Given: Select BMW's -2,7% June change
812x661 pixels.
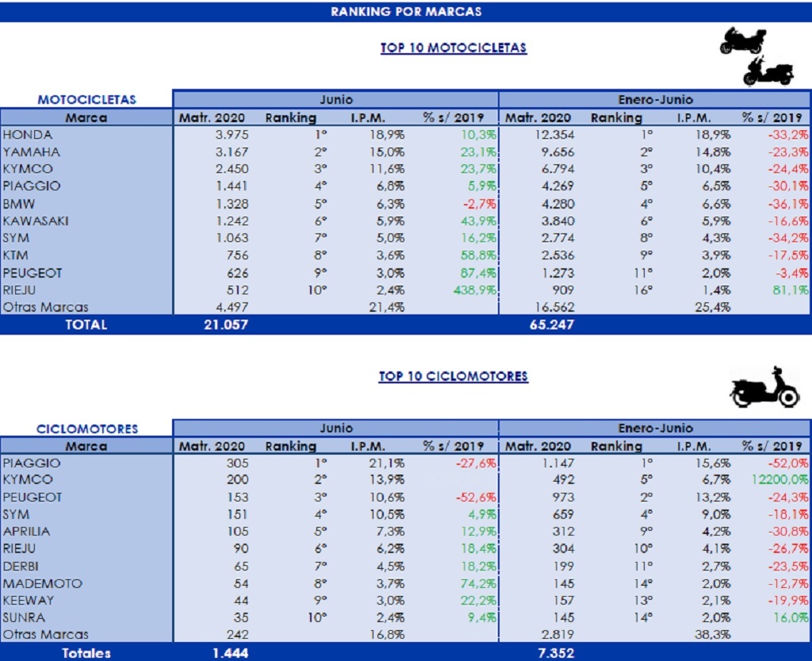Looking at the screenshot, I should pos(479,204).
